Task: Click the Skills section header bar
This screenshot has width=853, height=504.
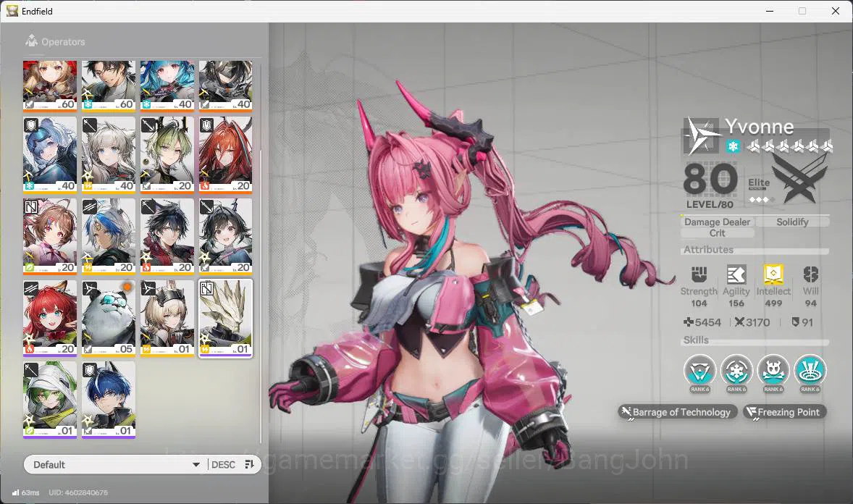Action: 755,340
